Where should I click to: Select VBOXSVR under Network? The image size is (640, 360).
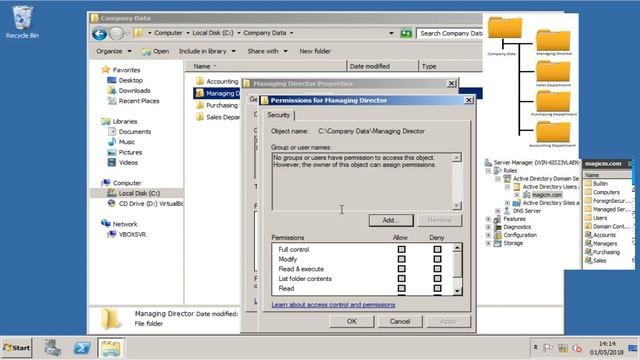click(x=132, y=234)
